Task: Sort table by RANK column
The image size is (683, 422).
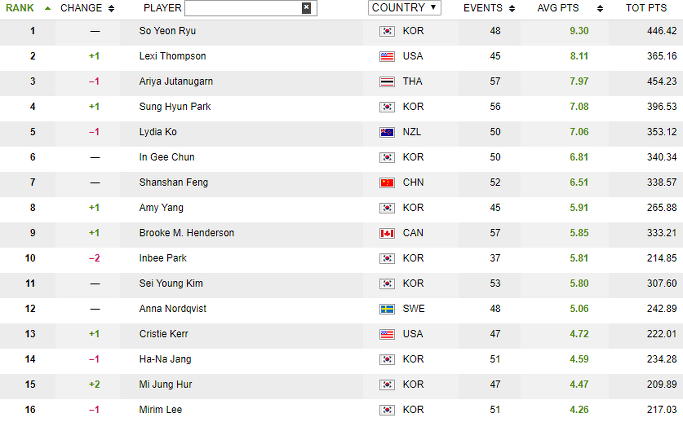Action: [20, 8]
